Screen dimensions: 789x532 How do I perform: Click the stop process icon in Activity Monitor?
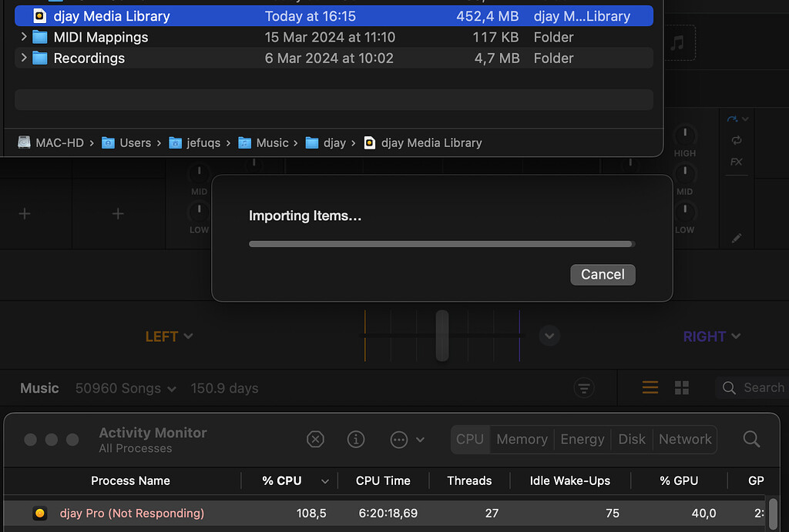pos(315,439)
